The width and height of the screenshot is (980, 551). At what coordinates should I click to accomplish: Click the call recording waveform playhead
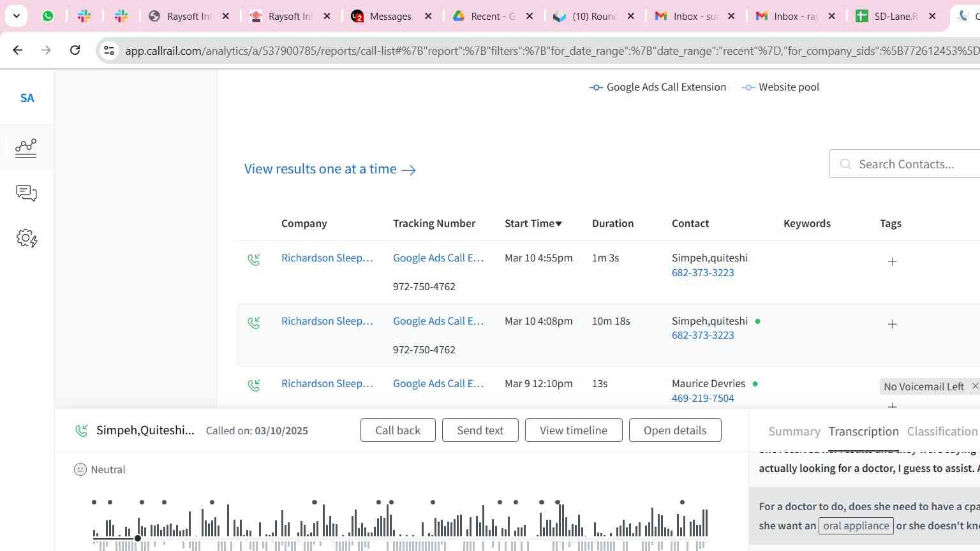point(138,538)
